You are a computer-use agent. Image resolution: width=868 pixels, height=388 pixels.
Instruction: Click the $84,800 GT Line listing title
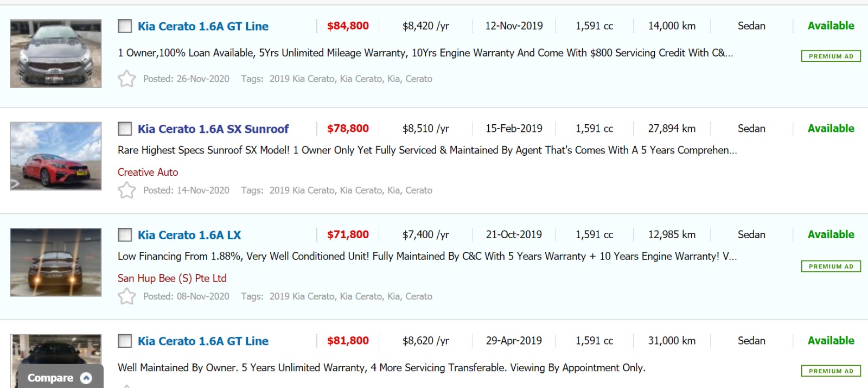203,27
